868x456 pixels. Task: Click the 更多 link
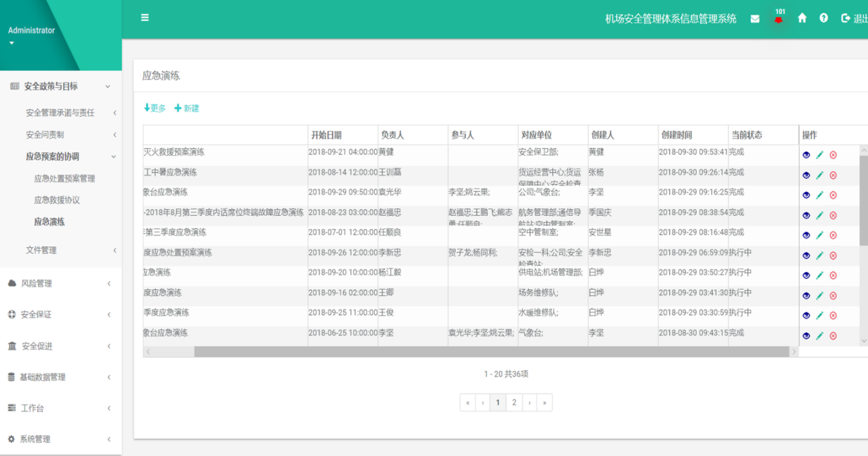155,109
